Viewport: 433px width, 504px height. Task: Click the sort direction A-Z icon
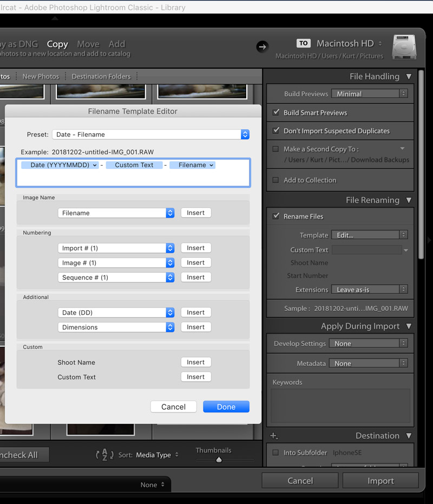(x=105, y=455)
